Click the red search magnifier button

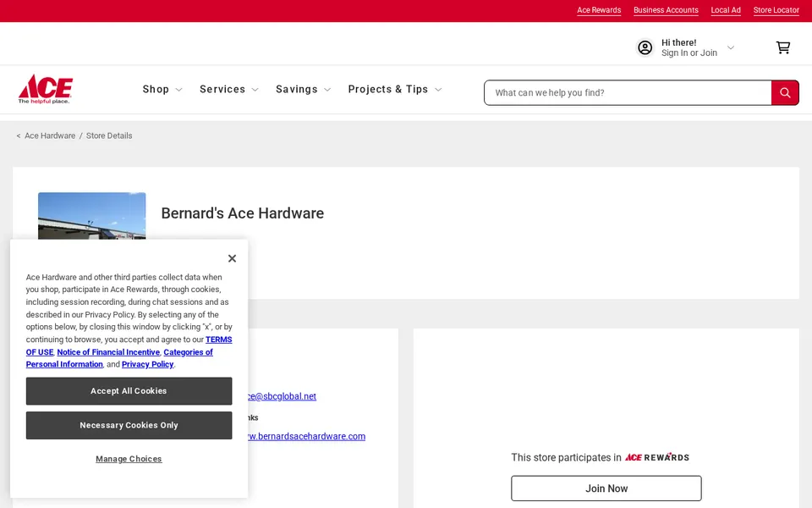point(785,93)
